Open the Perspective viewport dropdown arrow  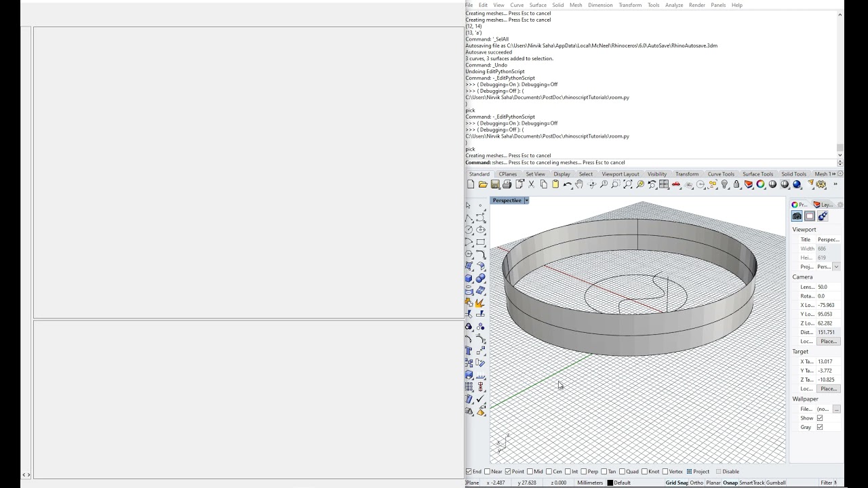point(526,201)
